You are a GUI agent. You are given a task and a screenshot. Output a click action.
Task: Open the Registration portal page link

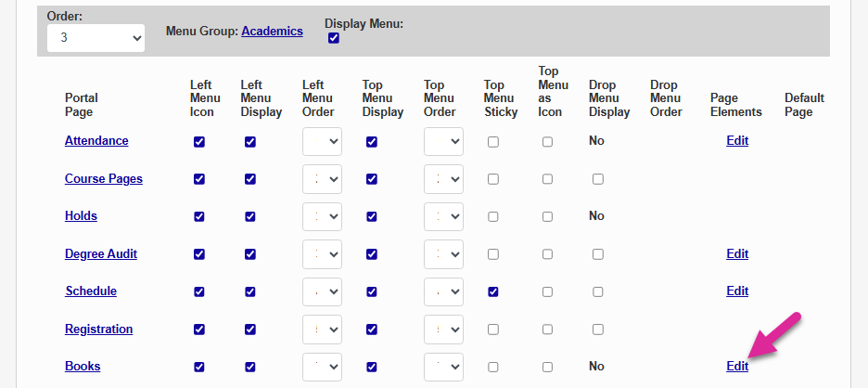pos(98,329)
